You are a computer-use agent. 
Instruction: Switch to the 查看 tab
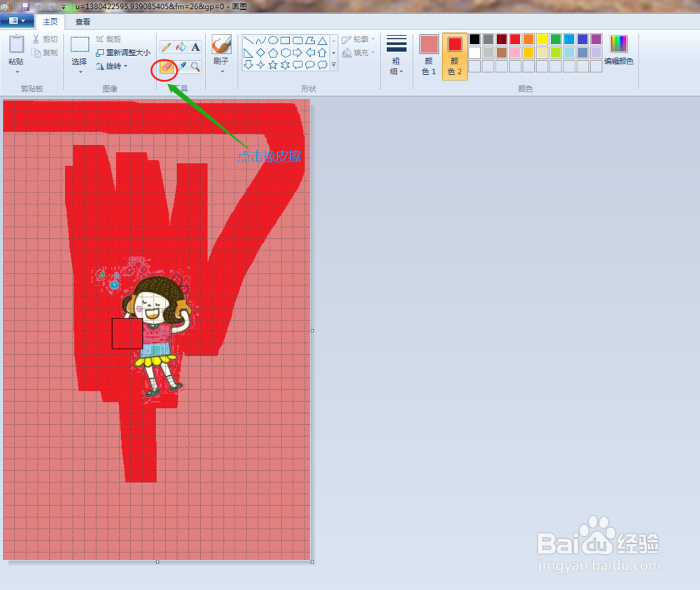tap(83, 22)
